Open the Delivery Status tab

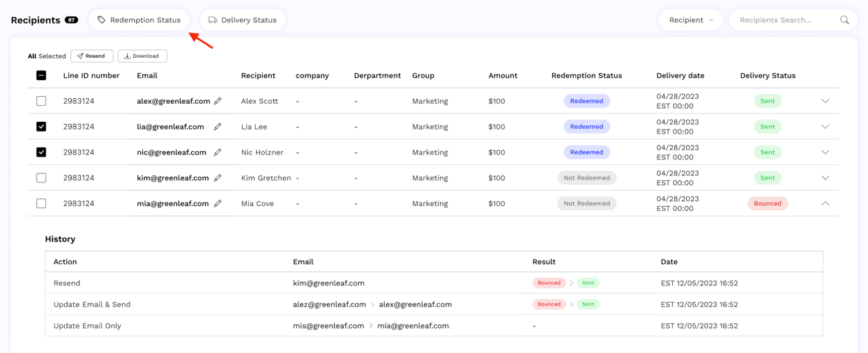(243, 20)
